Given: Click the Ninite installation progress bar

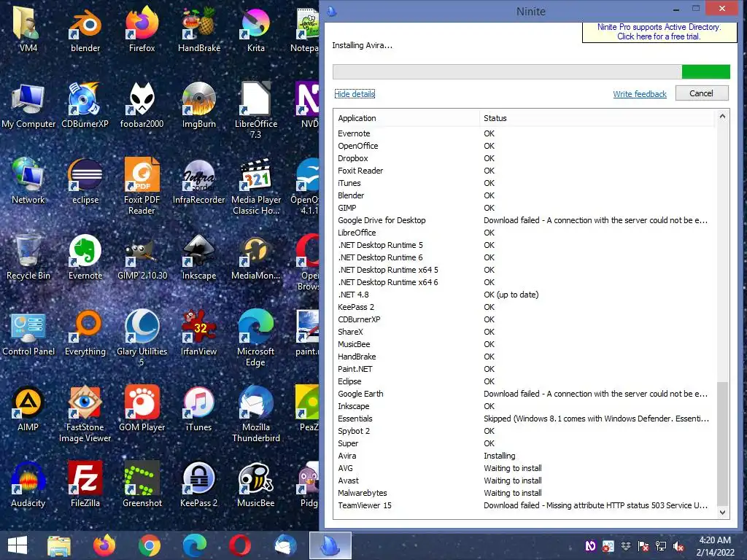Looking at the screenshot, I should 531,72.
